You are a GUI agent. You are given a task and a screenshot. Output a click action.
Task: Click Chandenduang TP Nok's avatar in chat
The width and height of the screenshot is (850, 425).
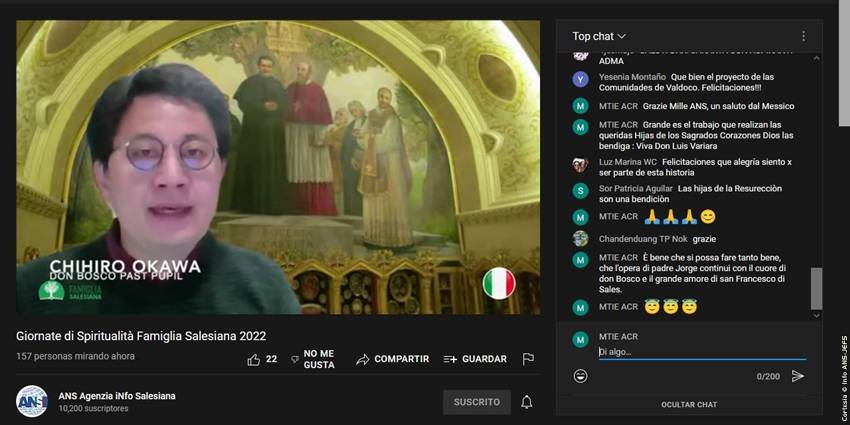tap(581, 239)
